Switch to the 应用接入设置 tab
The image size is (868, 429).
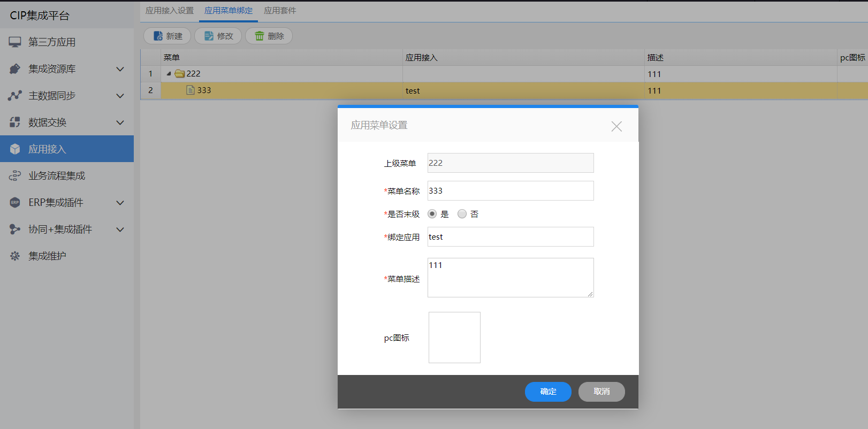[x=170, y=11]
